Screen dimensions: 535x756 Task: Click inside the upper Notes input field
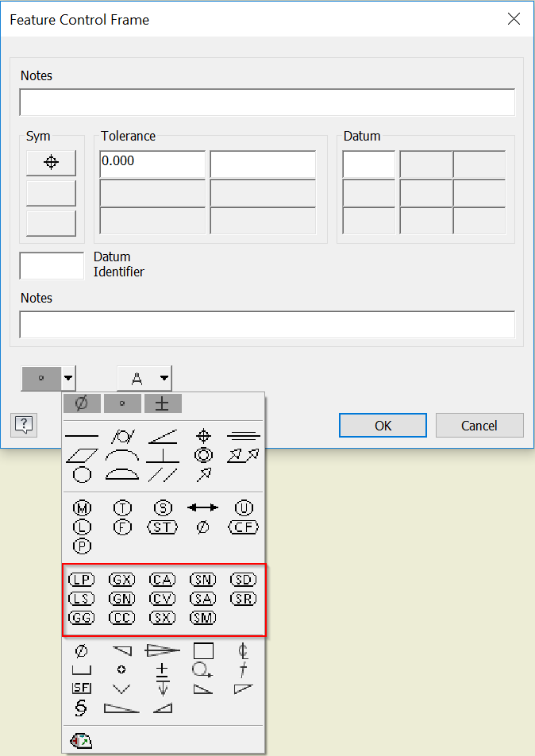click(266, 102)
